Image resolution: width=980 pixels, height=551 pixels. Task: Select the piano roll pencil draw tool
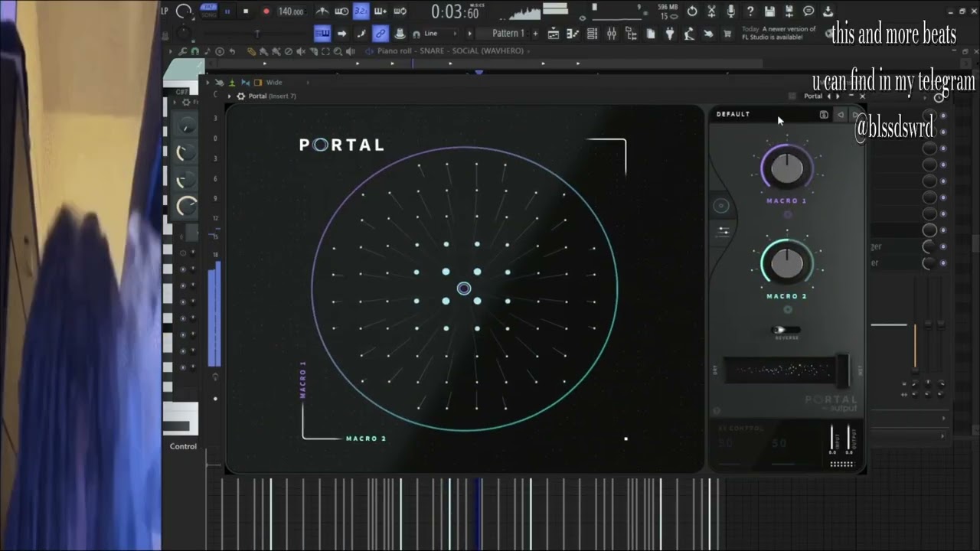coord(252,51)
